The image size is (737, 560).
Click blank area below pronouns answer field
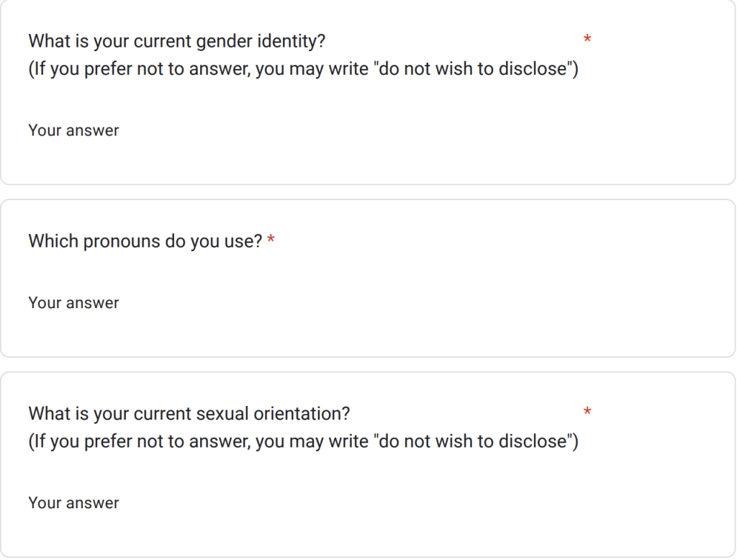coord(368,335)
